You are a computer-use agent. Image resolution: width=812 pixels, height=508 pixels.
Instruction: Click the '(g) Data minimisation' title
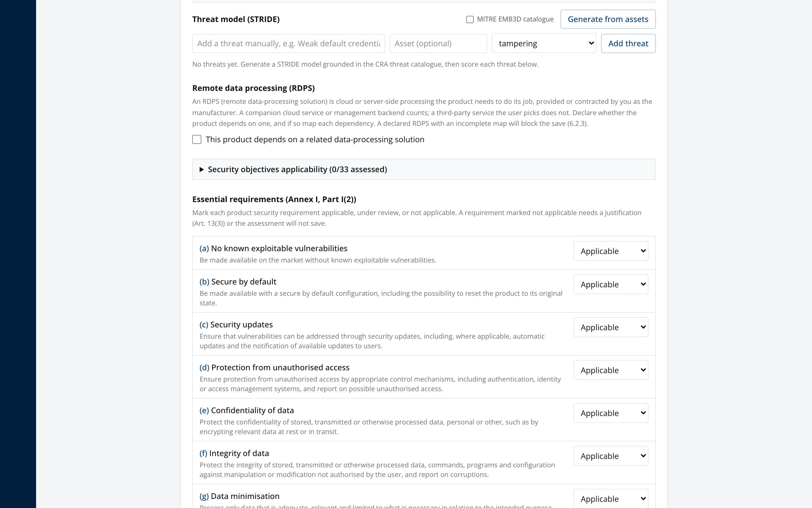[240, 496]
